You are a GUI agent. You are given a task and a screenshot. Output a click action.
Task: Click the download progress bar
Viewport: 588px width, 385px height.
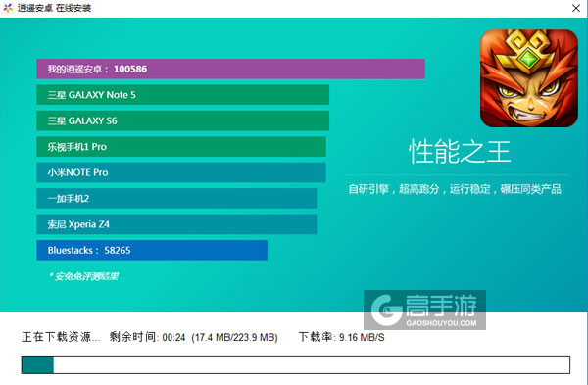pyautogui.click(x=296, y=364)
